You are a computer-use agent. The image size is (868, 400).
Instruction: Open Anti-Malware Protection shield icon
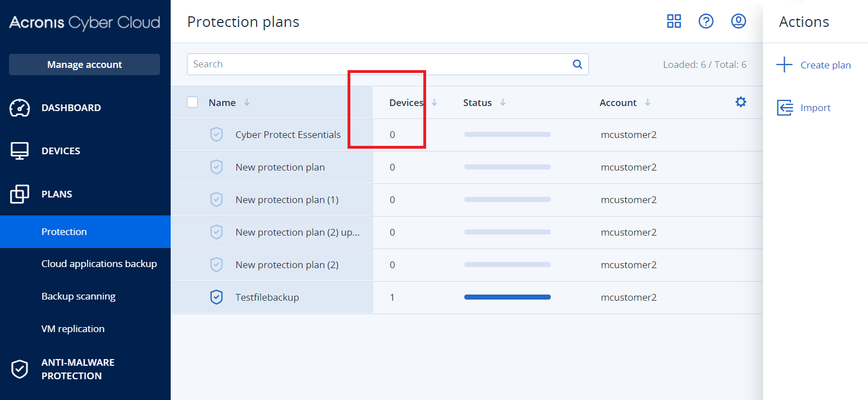(20, 369)
